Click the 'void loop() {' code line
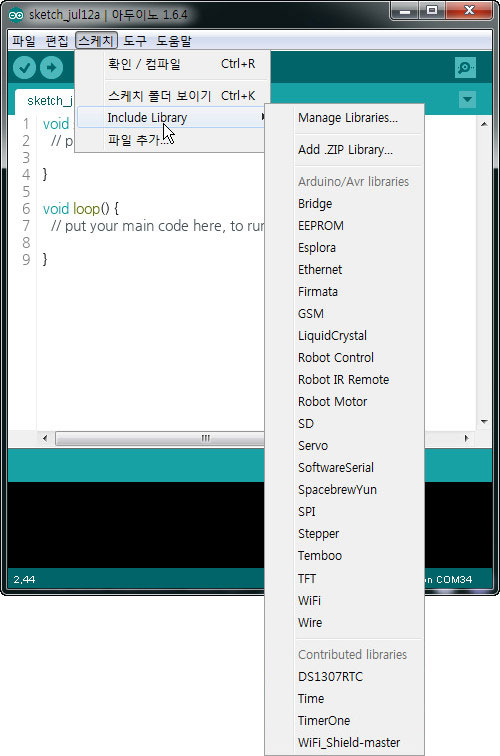Image resolution: width=500 pixels, height=756 pixels. tap(81, 209)
